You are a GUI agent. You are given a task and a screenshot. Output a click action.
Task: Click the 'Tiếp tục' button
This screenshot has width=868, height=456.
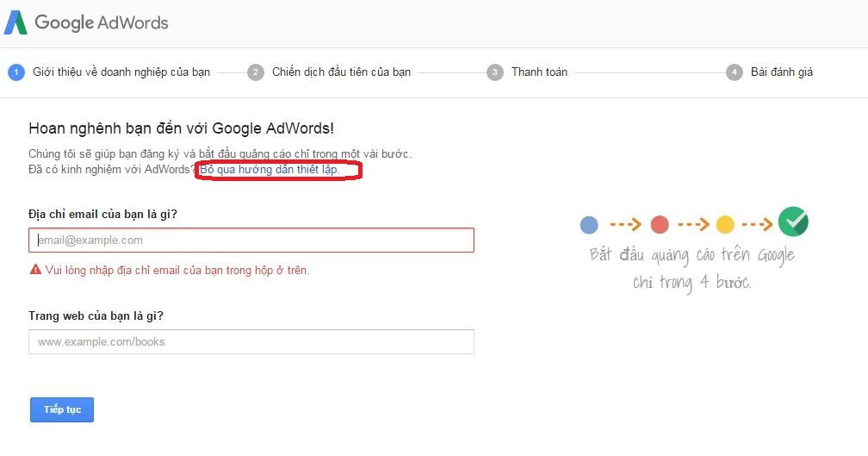point(62,409)
